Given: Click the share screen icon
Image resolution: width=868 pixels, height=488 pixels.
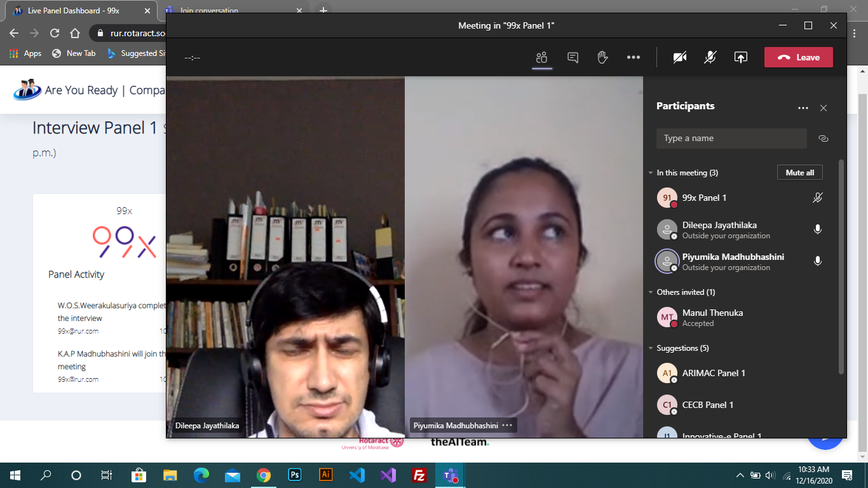Looking at the screenshot, I should tap(740, 57).
